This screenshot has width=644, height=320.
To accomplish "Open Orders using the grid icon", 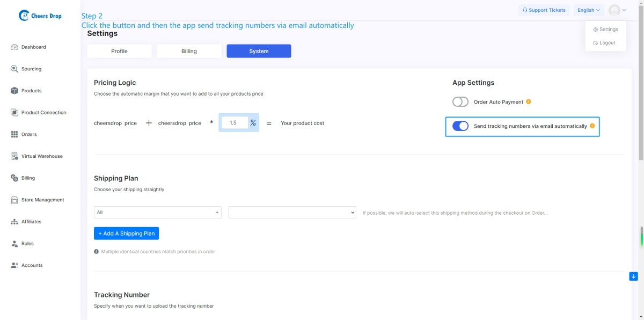I will pos(14,134).
